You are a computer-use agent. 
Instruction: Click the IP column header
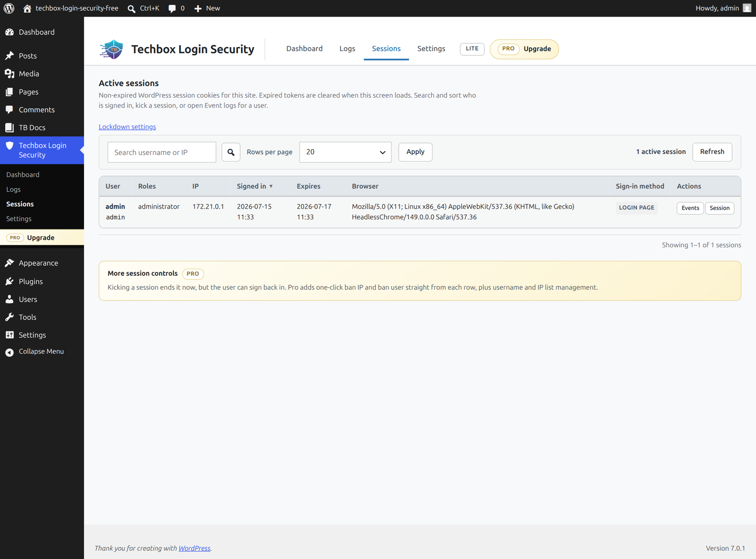tap(196, 186)
